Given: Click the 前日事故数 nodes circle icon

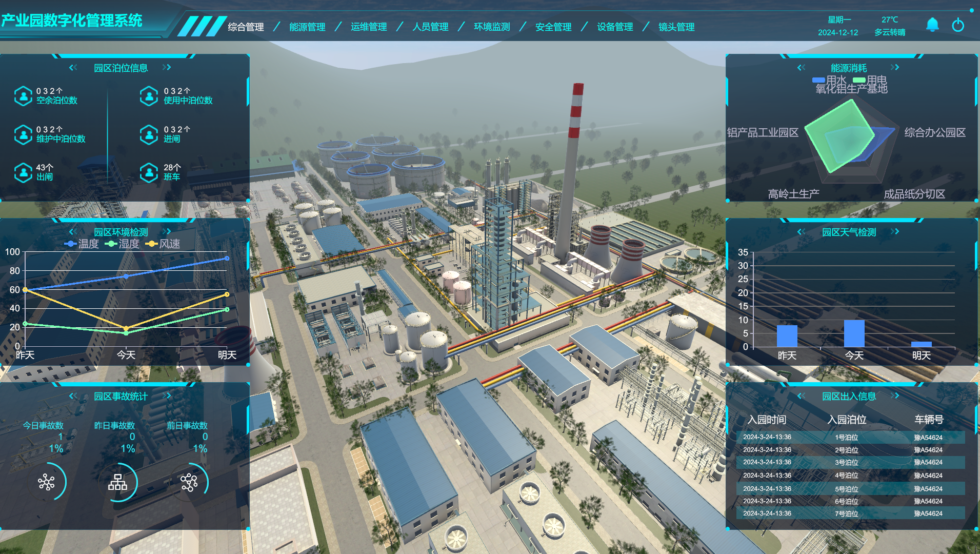Looking at the screenshot, I should 189,482.
